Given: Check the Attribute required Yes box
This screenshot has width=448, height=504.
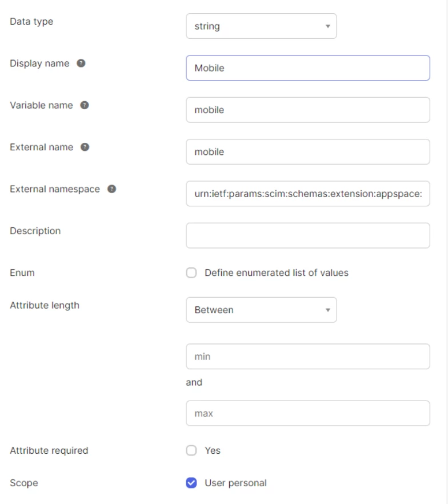Looking at the screenshot, I should [x=191, y=450].
